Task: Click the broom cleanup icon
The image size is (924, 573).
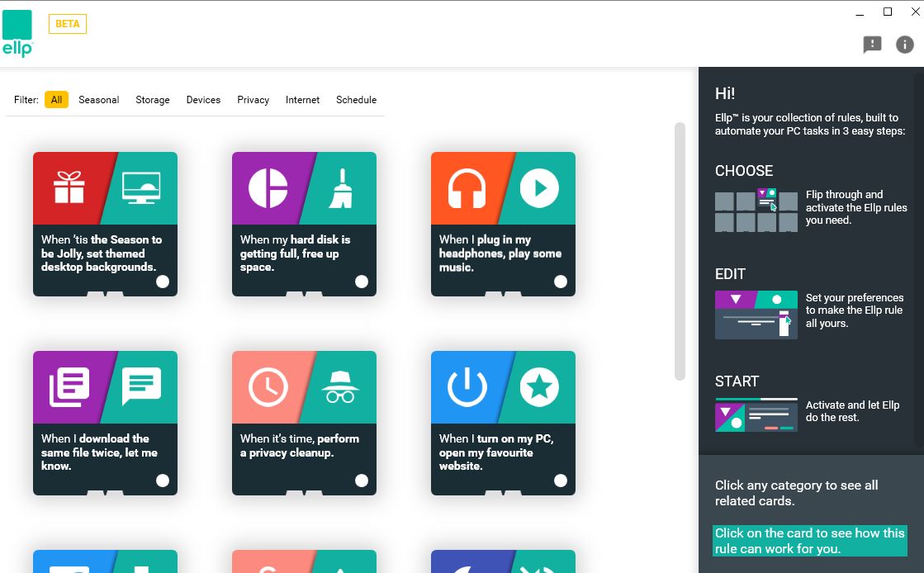Action: (x=340, y=188)
